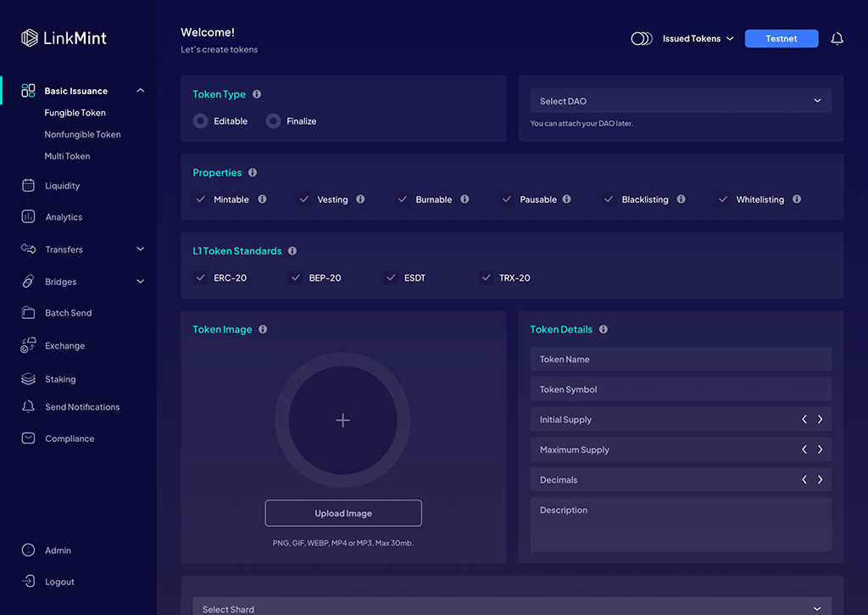Screen dimensions: 868x615
Task: Click the Compliance envelope icon
Action: [x=28, y=439]
